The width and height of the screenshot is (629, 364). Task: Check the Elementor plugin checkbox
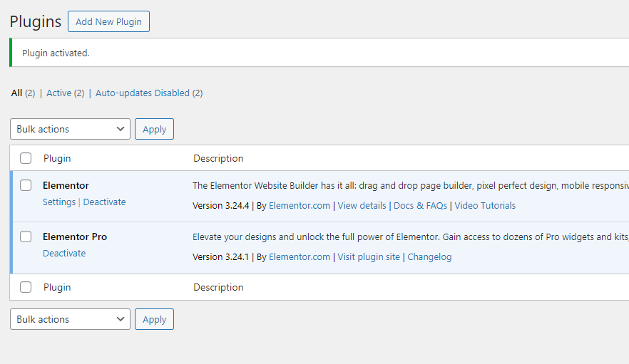click(26, 185)
